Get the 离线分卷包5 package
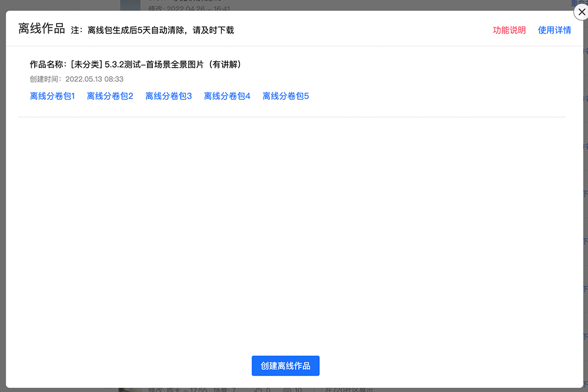Screen dimensions: 588x392 tap(286, 96)
